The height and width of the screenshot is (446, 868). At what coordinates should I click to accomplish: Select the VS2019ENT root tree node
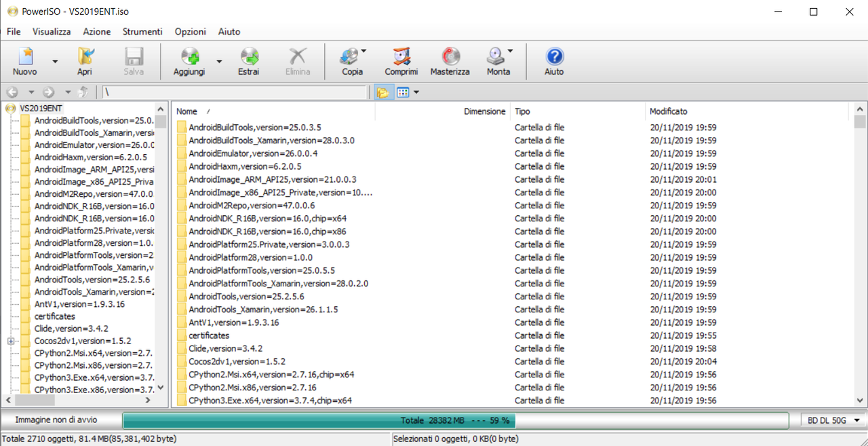pos(41,108)
